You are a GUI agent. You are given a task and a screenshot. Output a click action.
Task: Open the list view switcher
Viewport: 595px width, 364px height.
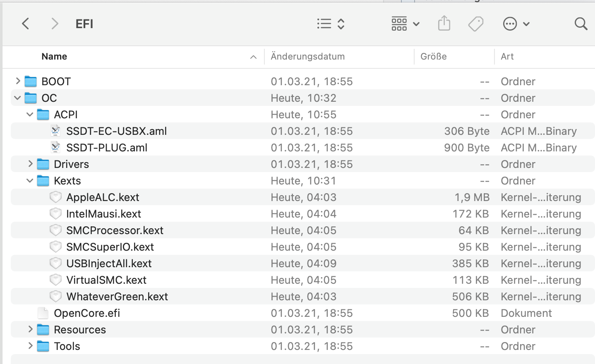tap(330, 24)
